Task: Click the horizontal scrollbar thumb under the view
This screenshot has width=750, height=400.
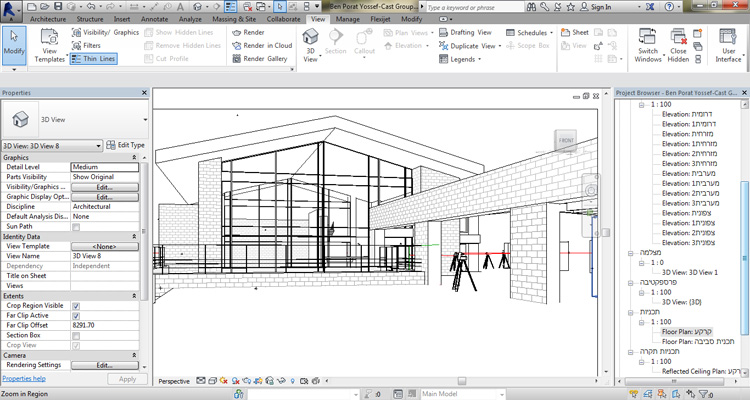Action: [x=462, y=381]
